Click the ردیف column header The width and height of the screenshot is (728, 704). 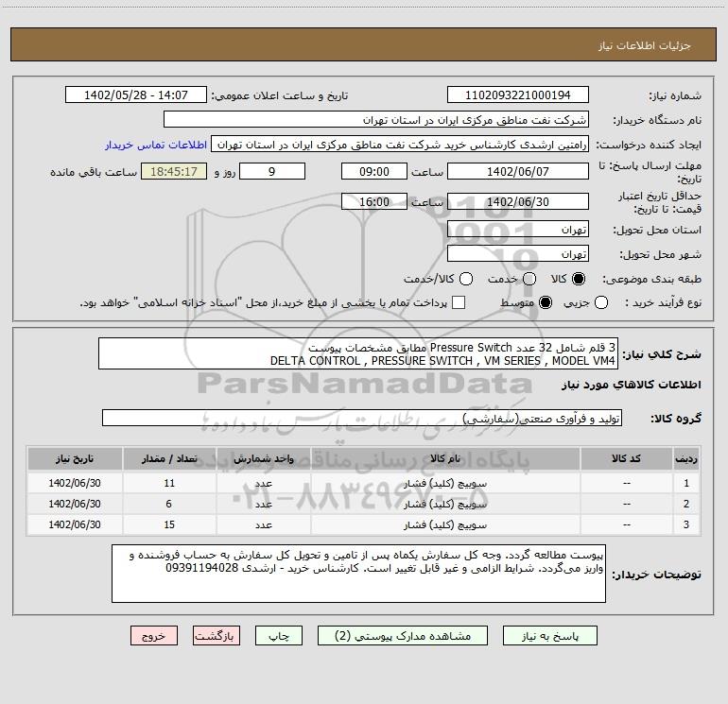pyautogui.click(x=686, y=459)
